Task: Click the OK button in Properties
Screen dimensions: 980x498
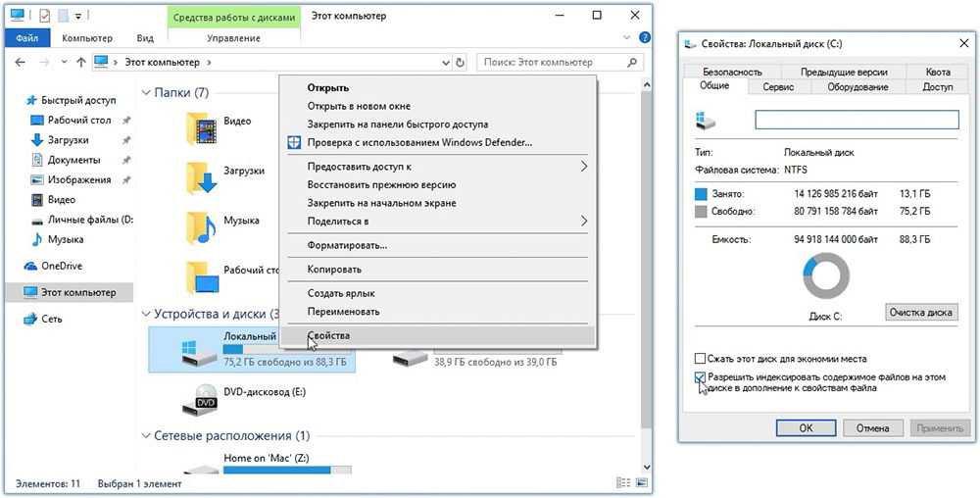Action: pos(807,428)
